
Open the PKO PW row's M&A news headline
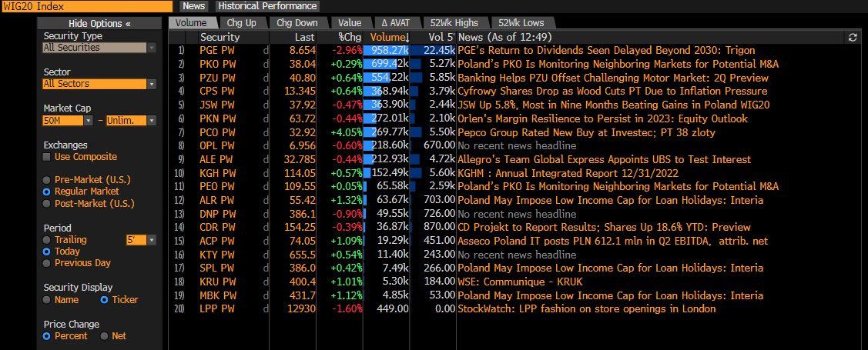pyautogui.click(x=618, y=64)
